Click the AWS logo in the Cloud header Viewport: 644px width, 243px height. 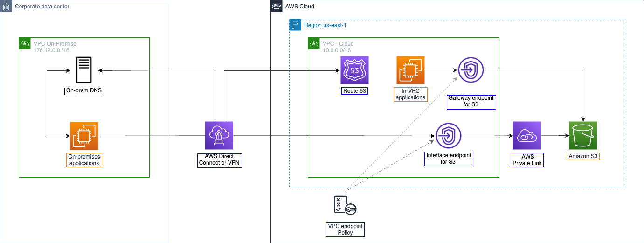(x=277, y=7)
